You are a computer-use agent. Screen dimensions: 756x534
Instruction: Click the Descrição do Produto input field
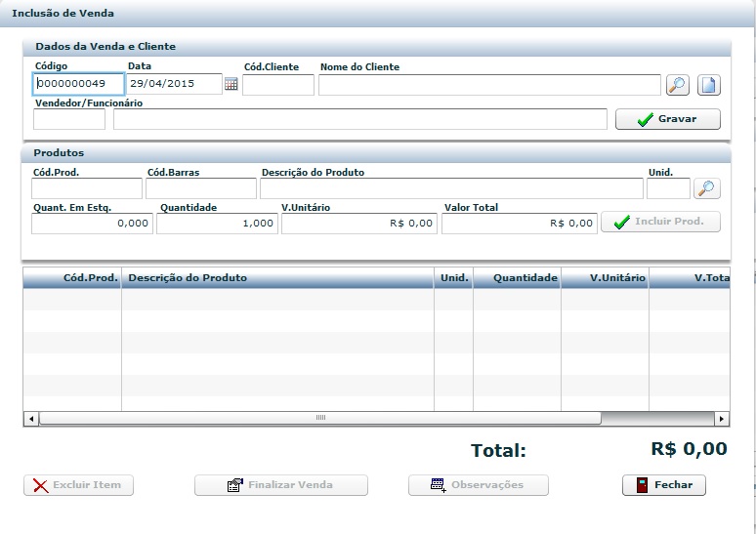[x=450, y=188]
